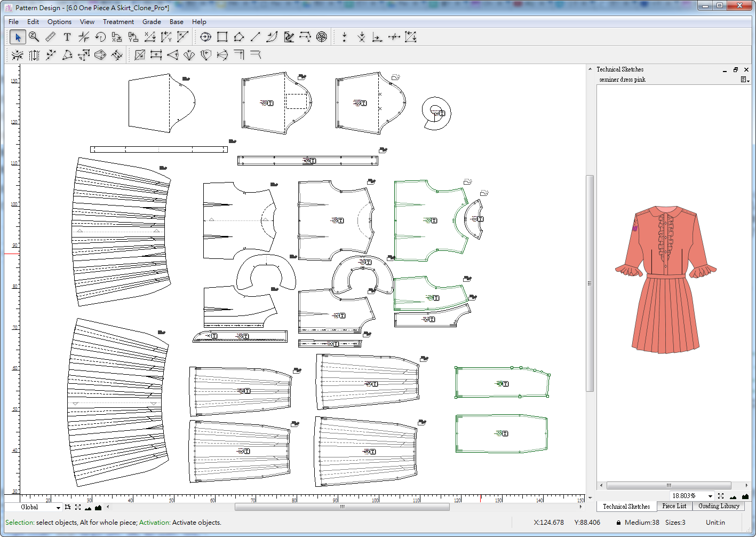The height and width of the screenshot is (537, 756).
Task: Select the Text tool
Action: pyautogui.click(x=67, y=37)
